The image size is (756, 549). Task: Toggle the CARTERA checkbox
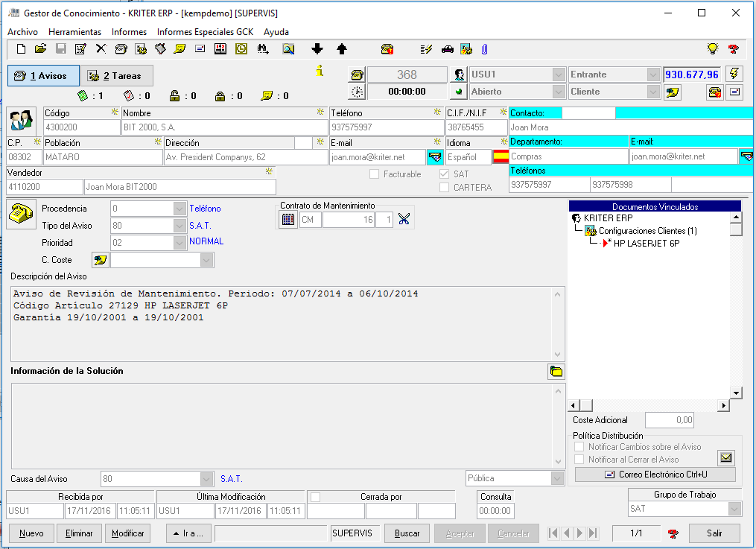coord(444,188)
